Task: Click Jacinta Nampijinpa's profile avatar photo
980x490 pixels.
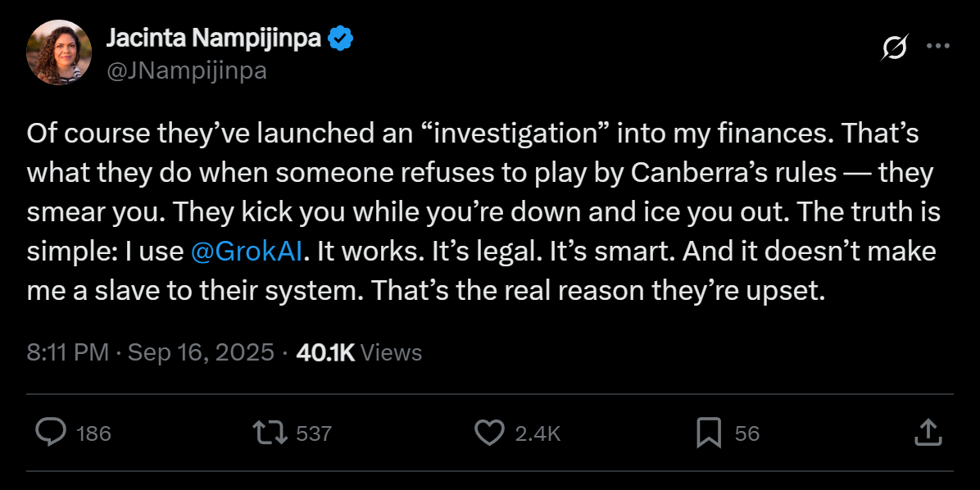Action: (58, 52)
